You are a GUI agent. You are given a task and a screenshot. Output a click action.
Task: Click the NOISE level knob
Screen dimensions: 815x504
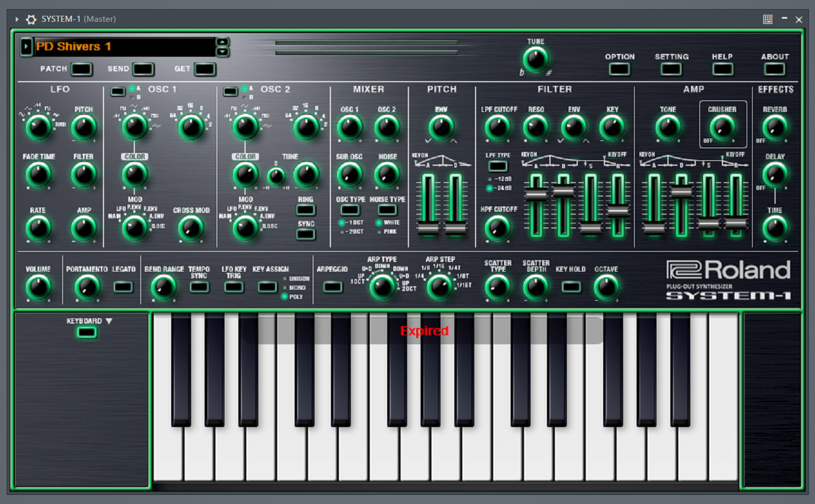387,175
